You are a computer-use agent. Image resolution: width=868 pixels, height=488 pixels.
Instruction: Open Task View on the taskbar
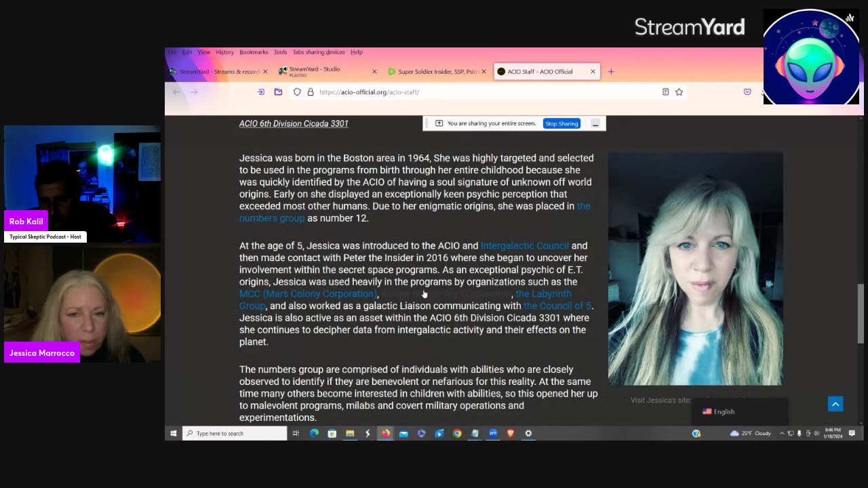(296, 433)
